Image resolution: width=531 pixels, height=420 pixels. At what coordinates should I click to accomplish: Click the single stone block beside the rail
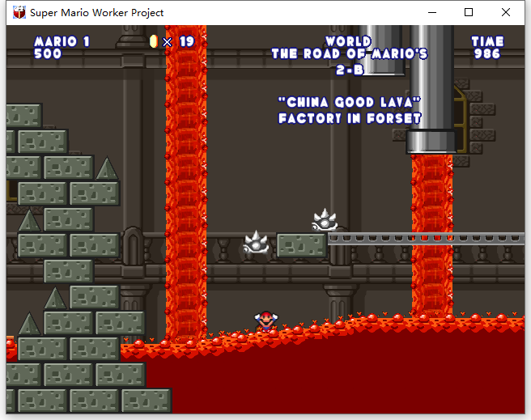(x=302, y=245)
